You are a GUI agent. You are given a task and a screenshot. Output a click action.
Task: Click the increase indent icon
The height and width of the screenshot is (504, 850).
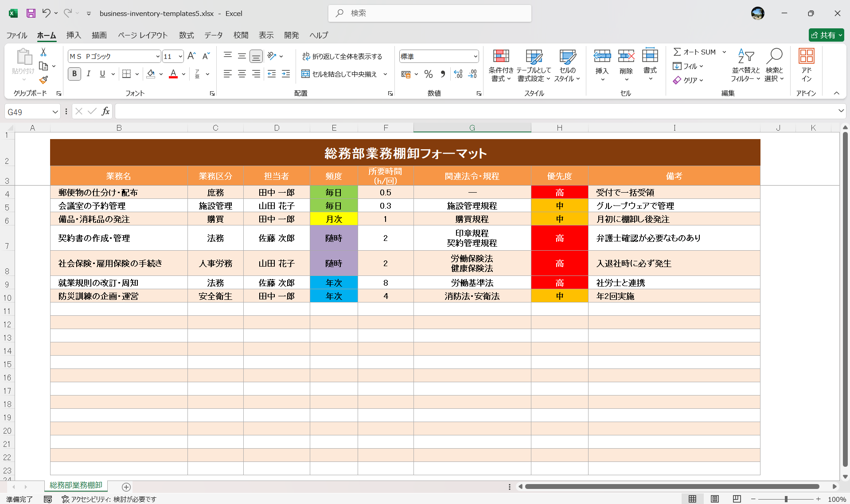286,74
